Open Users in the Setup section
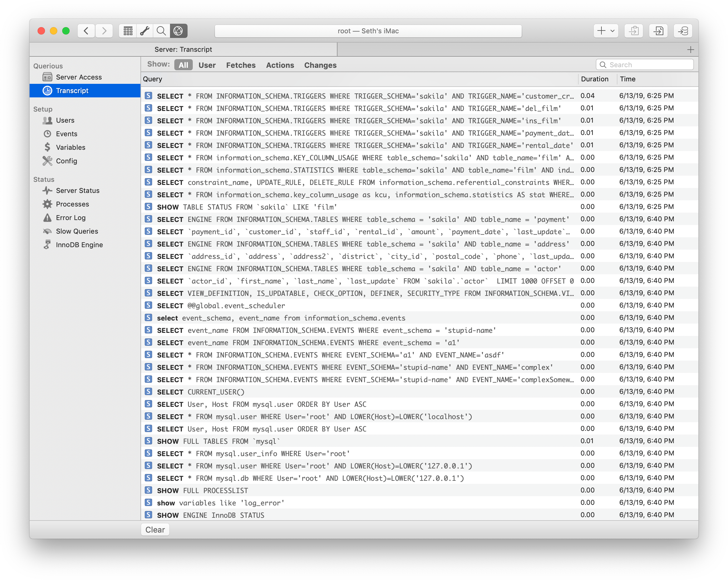The height and width of the screenshot is (580, 728). pyautogui.click(x=85, y=120)
